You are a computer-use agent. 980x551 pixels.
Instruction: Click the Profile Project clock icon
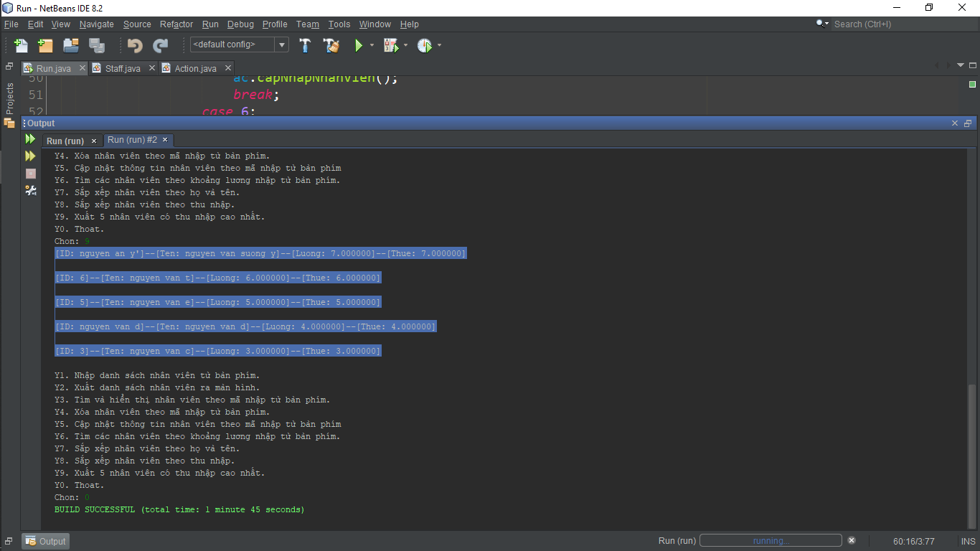pyautogui.click(x=425, y=45)
